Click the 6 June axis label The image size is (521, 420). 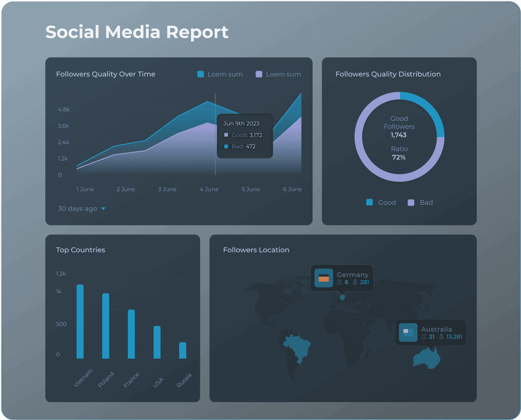(x=292, y=189)
